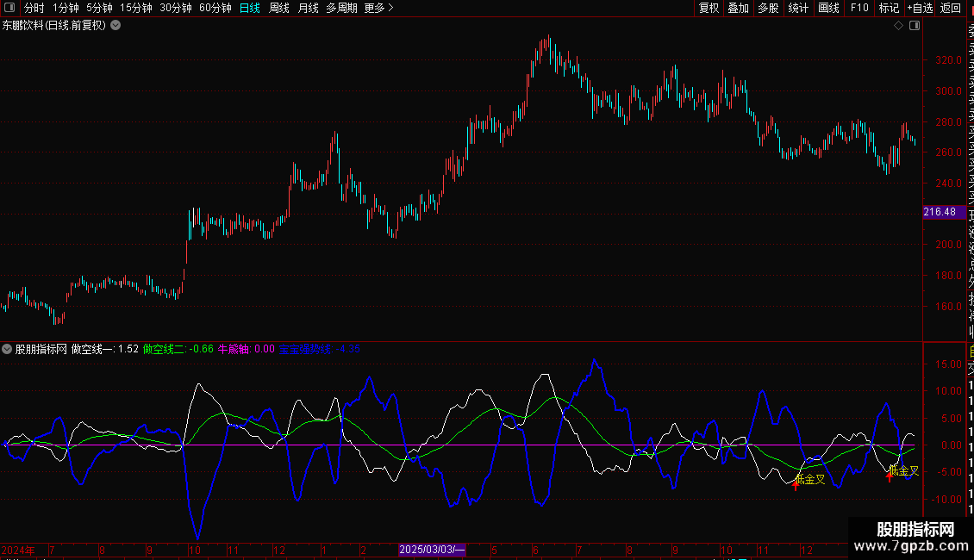Click the last 低金叉 signal label
974x560 pixels.
coord(904,471)
